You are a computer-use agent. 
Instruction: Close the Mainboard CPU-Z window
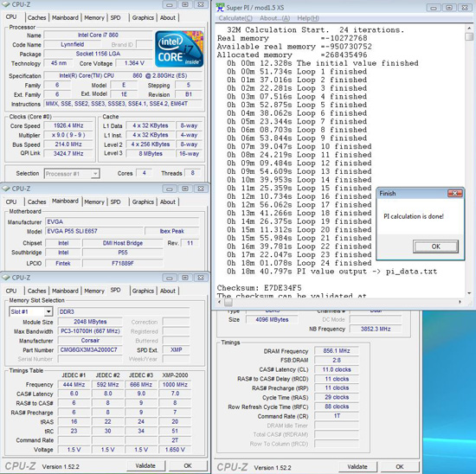coord(201,189)
